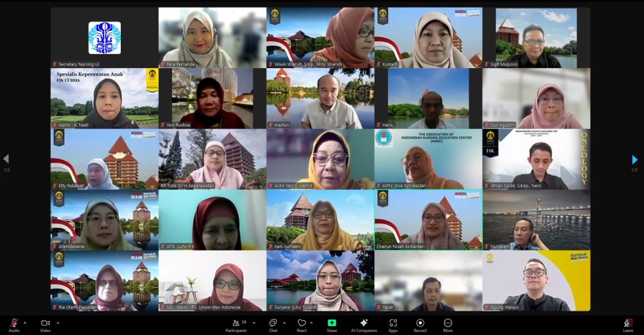Open the Apps menu
Viewport: 644px width, 335px height.
pyautogui.click(x=392, y=324)
